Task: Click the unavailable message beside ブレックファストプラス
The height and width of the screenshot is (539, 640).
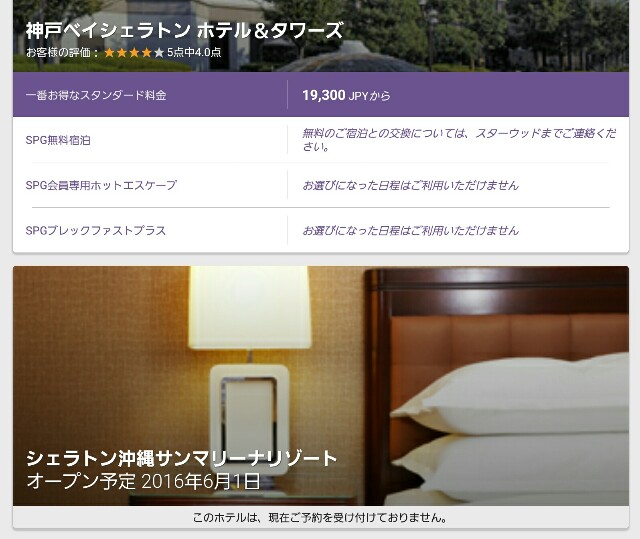Action: (410, 231)
